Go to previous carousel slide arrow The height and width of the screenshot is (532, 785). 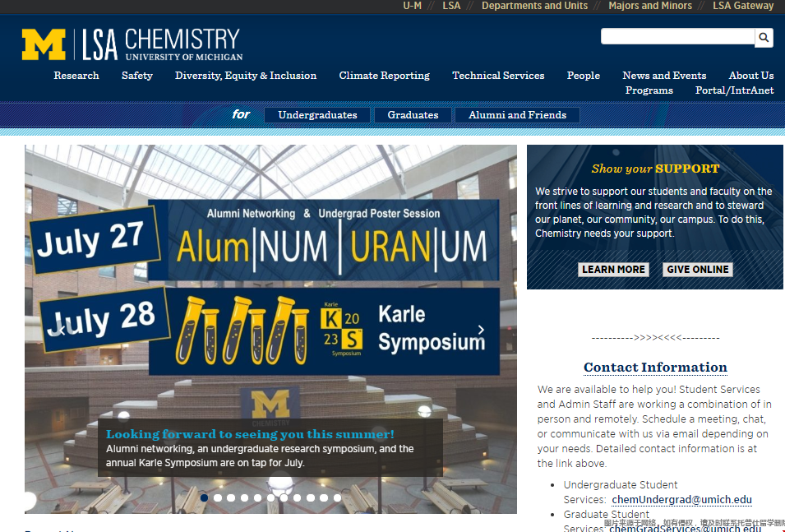[60, 330]
